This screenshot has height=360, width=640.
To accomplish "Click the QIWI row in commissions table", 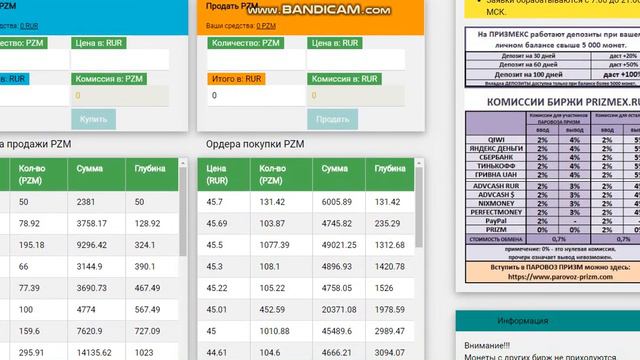I will (553, 140).
